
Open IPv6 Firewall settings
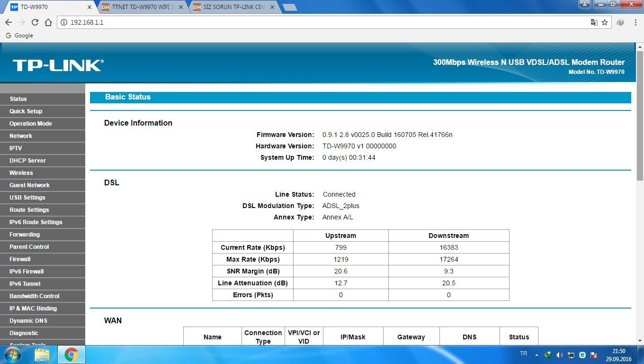[43, 271]
